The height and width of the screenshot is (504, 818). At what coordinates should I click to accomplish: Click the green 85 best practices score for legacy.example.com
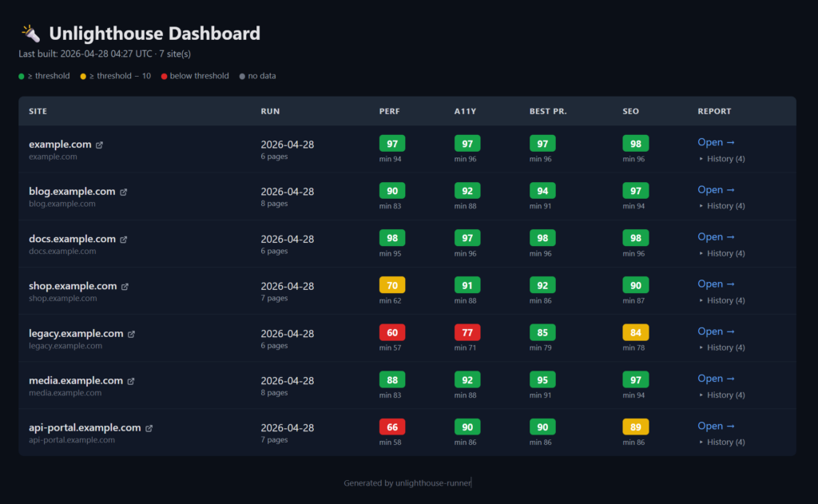click(542, 332)
